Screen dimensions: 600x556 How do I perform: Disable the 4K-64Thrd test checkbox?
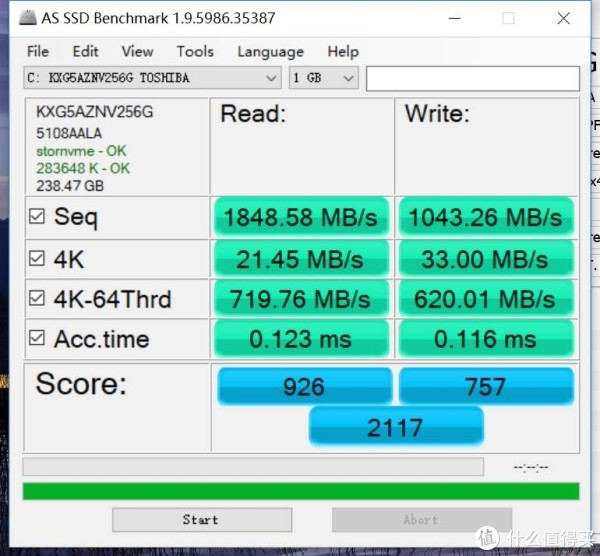pos(37,298)
